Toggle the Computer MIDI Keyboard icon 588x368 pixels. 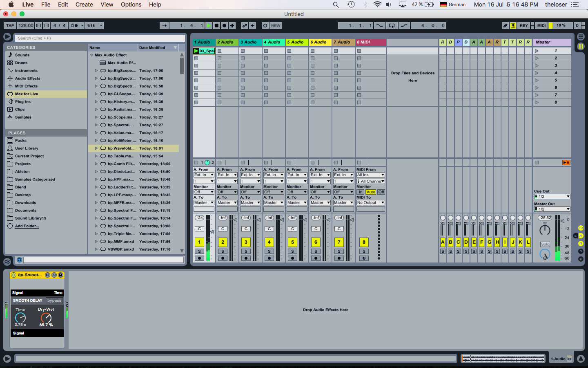click(513, 25)
